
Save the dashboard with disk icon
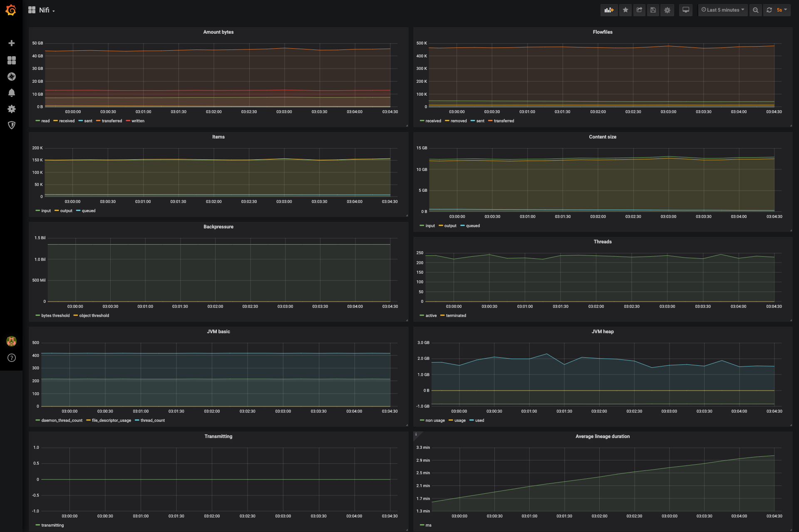(x=653, y=10)
